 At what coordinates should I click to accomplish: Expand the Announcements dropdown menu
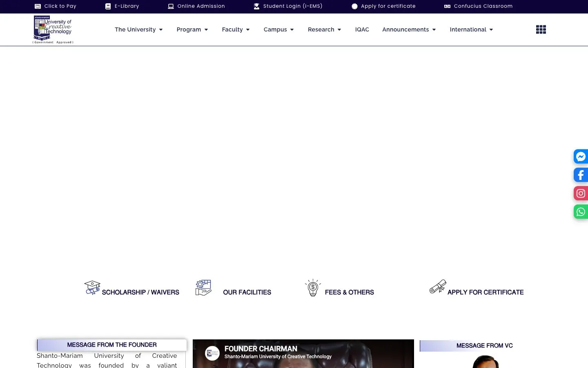point(409,29)
